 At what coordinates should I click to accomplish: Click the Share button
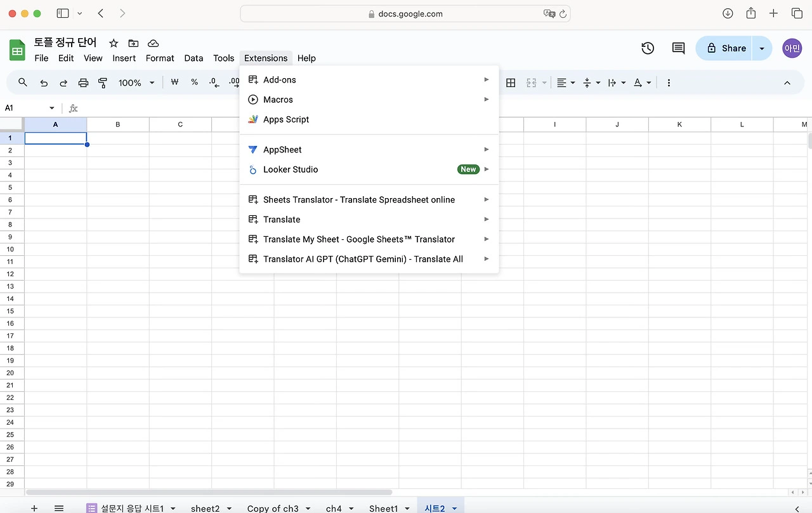[x=724, y=48]
